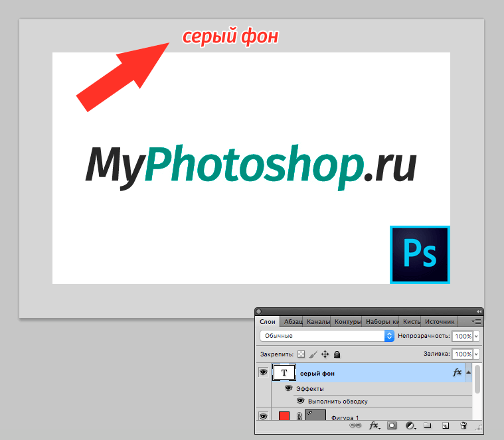Create a new layer

coord(446,425)
